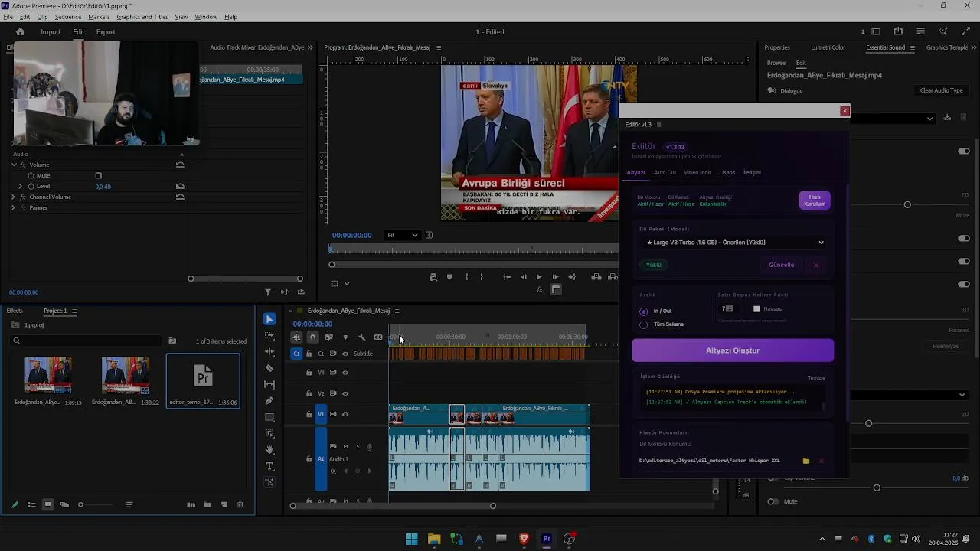This screenshot has height=551, width=980.
Task: Open the Home screen icon
Action: pyautogui.click(x=20, y=31)
